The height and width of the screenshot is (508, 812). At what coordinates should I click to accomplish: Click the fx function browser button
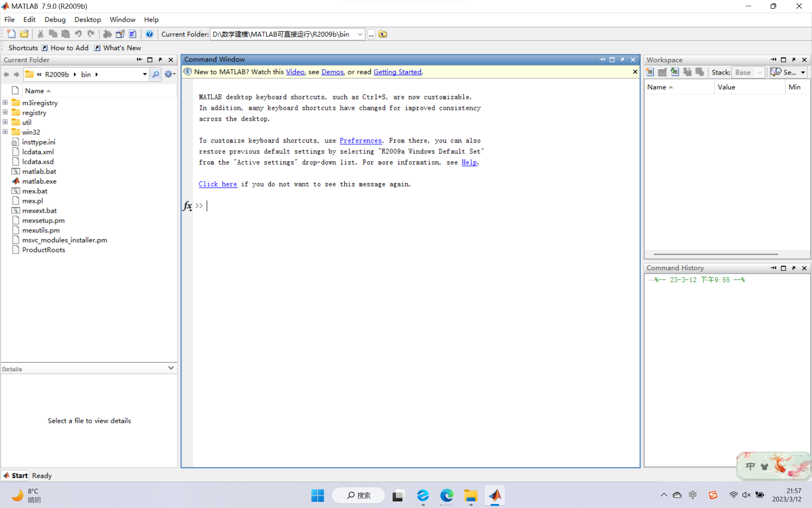point(187,206)
